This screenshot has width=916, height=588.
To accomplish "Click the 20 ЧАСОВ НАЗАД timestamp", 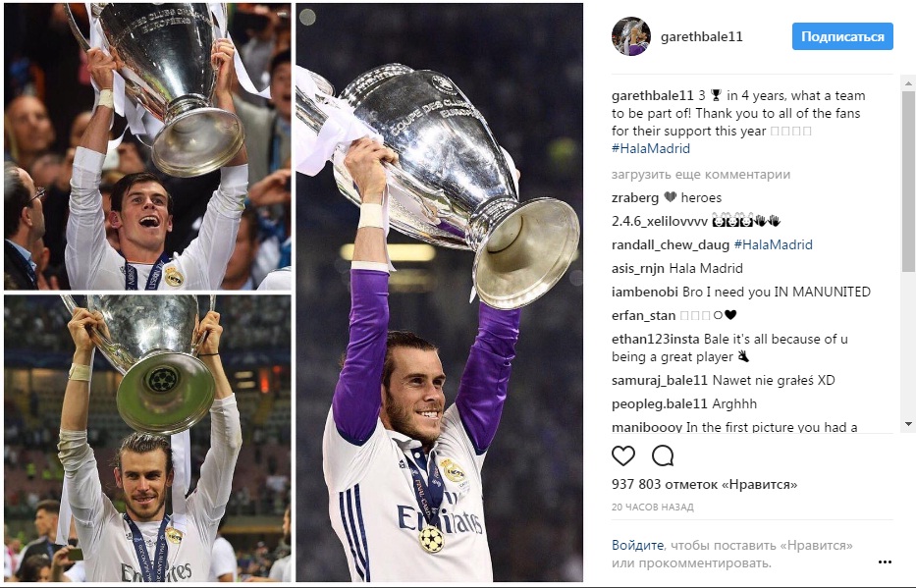I will [x=653, y=507].
